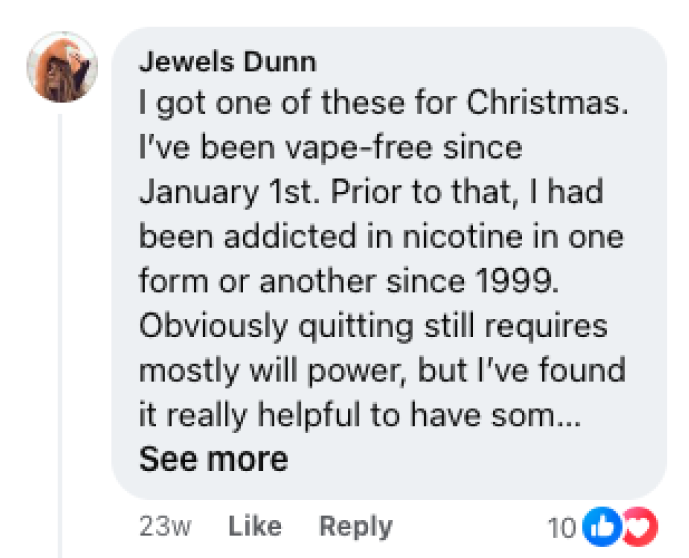The height and width of the screenshot is (558, 689).
Task: Reply to Jewels Dunn's comment
Action: [355, 526]
